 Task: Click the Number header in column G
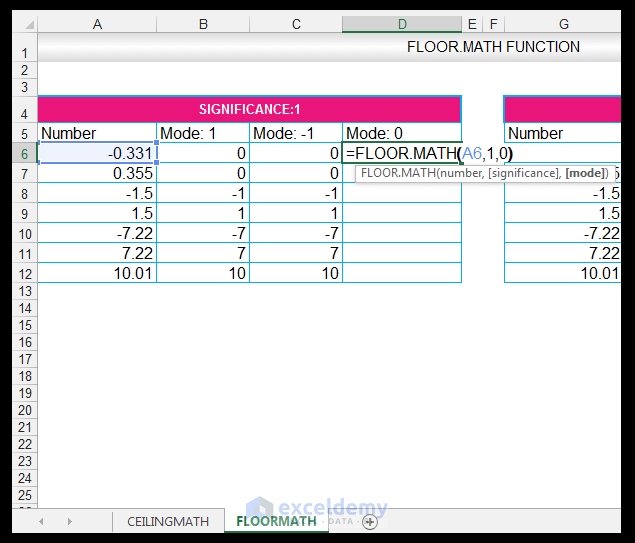[x=563, y=133]
